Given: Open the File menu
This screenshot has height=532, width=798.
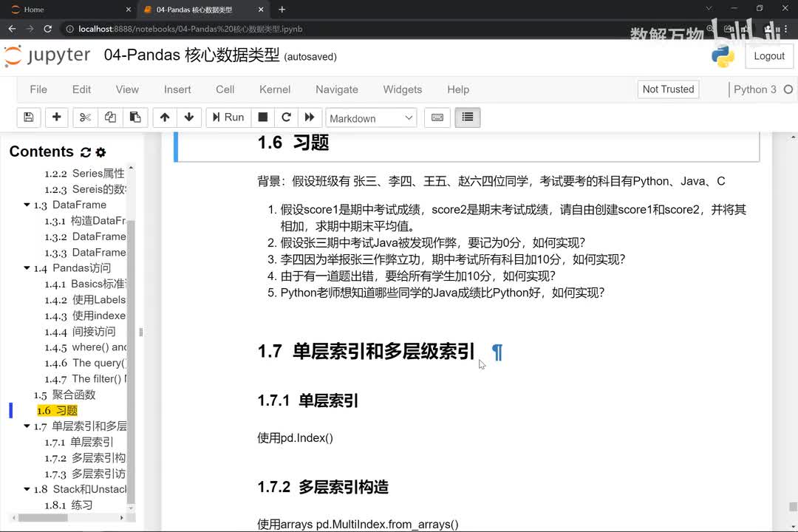Looking at the screenshot, I should [38, 89].
